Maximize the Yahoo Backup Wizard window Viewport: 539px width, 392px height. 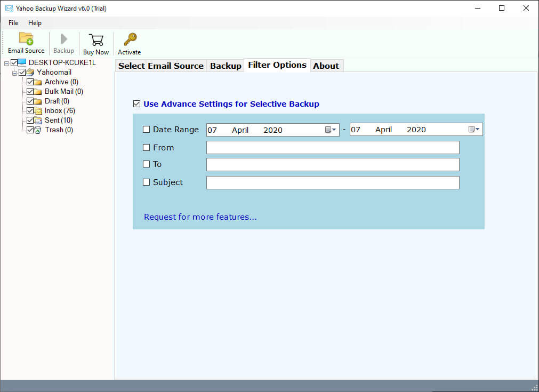pyautogui.click(x=502, y=8)
